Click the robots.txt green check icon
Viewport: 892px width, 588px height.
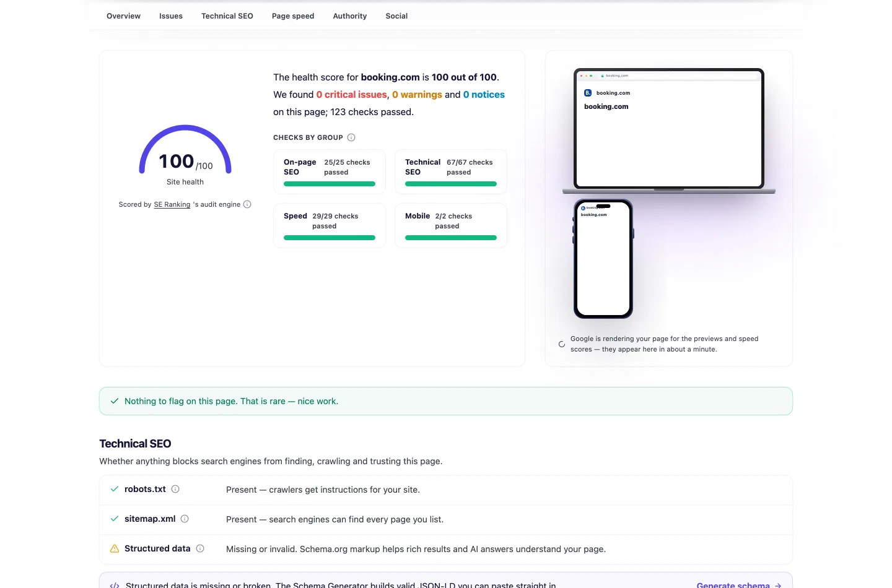115,489
